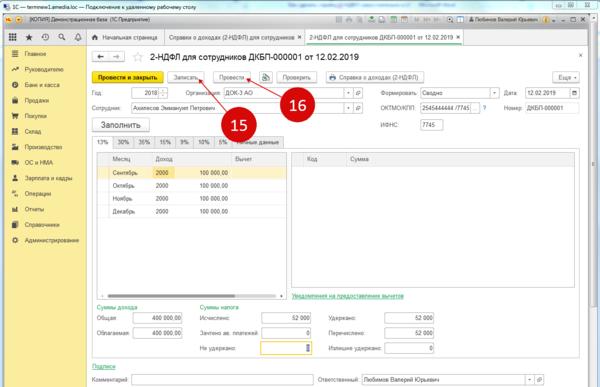Viewport: 600px width, 387px height.
Task: Open the Личные данные tab
Action: point(258,142)
